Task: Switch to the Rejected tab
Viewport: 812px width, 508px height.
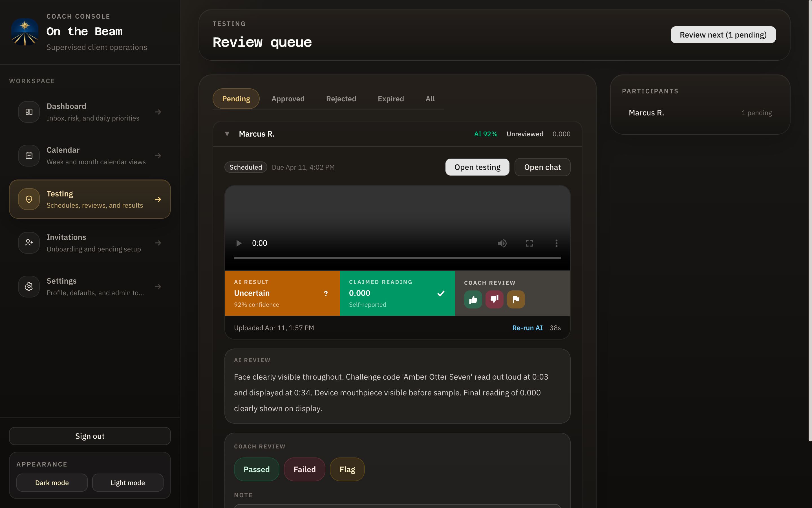Action: click(x=341, y=98)
